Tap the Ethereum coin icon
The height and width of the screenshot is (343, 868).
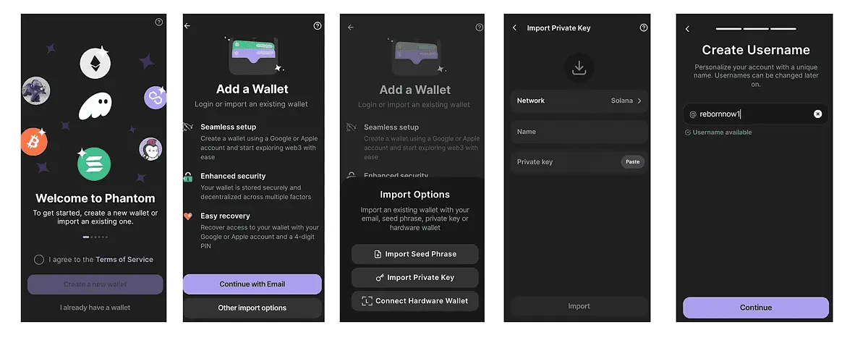point(95,63)
